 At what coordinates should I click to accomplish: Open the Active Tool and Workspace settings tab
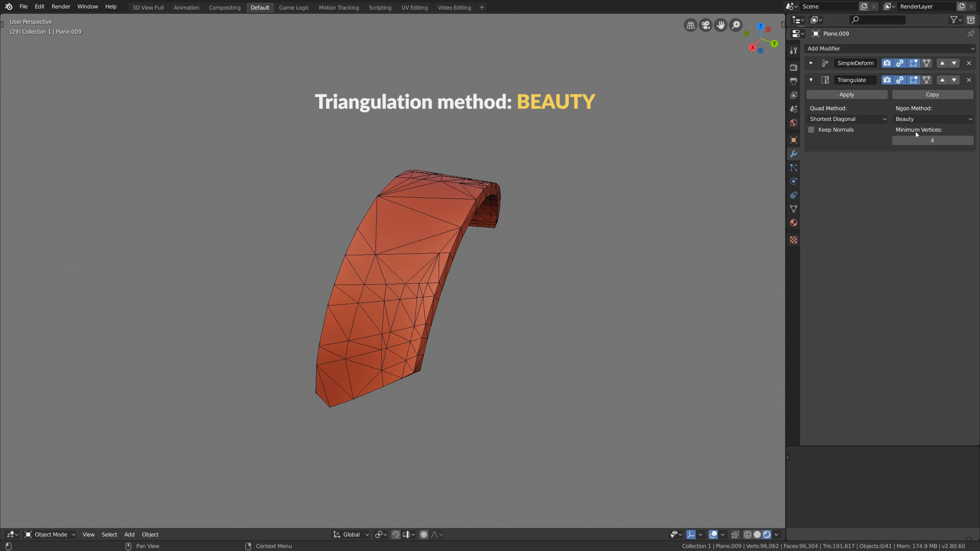pos(794,50)
